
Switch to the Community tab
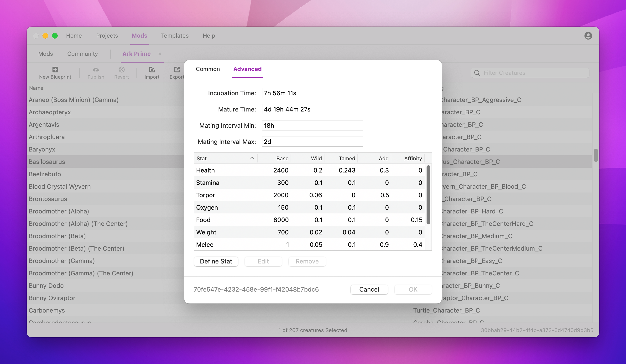[83, 54]
